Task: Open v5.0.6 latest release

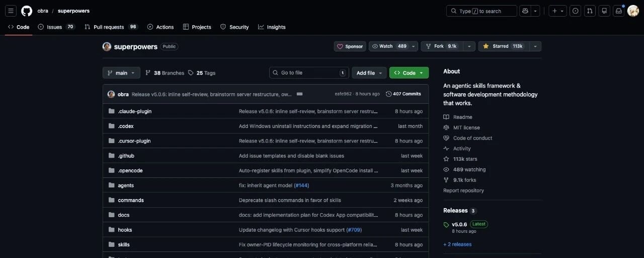Action: click(x=459, y=224)
